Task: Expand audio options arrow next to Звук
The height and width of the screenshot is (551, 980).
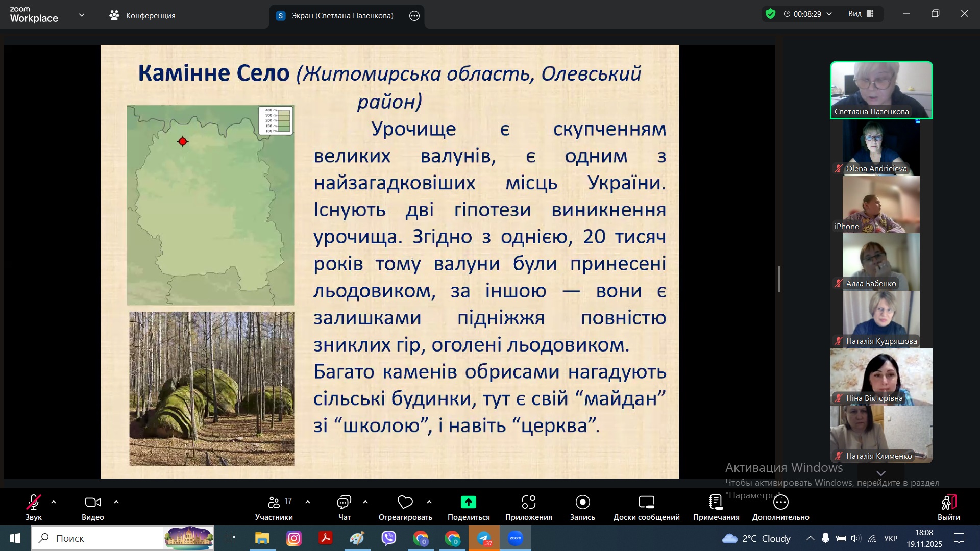Action: (54, 503)
